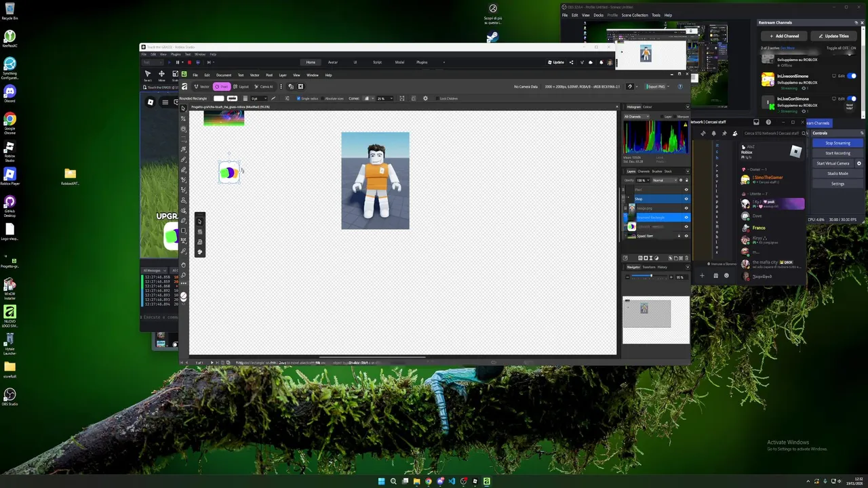Click the Windows Start button
The height and width of the screenshot is (488, 868).
[x=382, y=481]
